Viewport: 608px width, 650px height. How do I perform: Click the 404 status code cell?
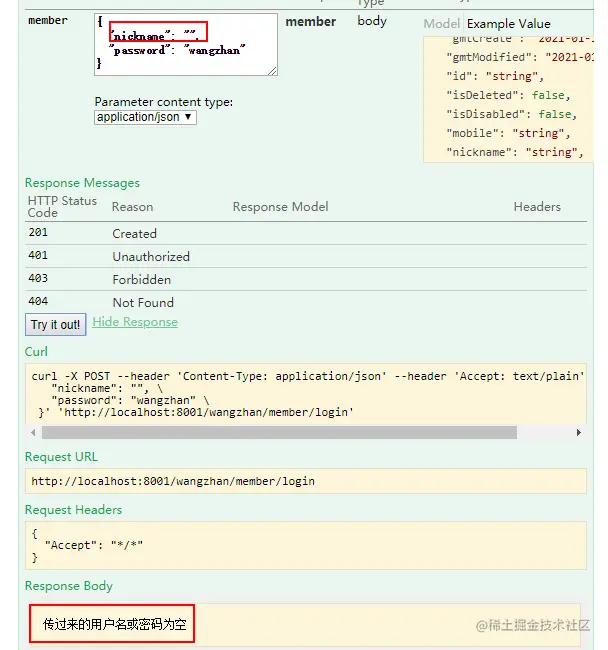point(38,301)
